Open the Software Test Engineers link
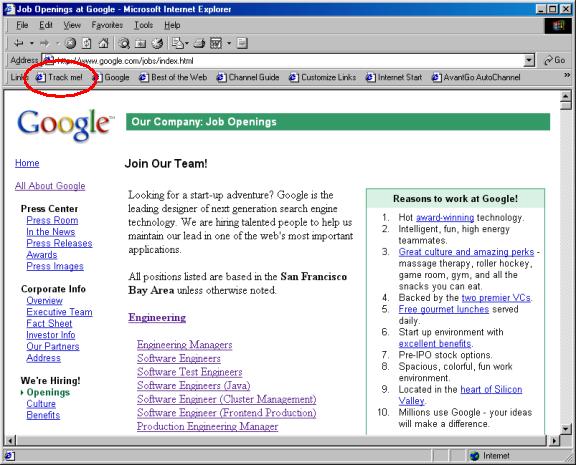Viewport: 576px width, 465px height. [x=190, y=372]
